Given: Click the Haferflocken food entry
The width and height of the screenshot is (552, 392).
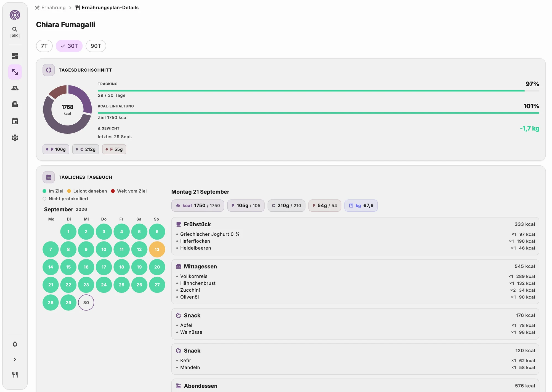Looking at the screenshot, I should 355,241.
